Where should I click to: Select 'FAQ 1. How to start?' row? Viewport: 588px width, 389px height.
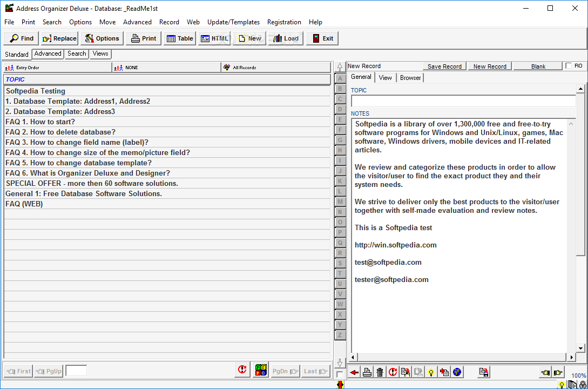pyautogui.click(x=167, y=122)
